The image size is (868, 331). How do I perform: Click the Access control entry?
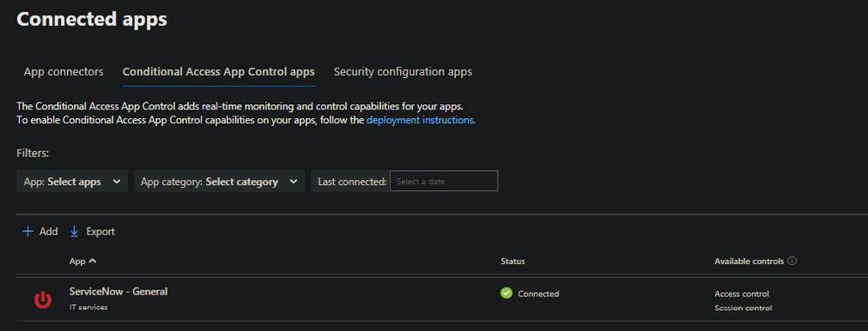(x=741, y=294)
